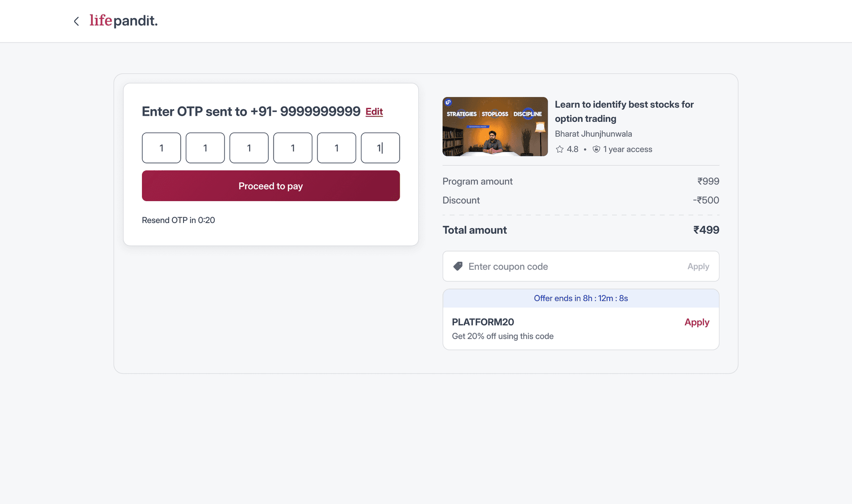Click the grey Apply button in the coupon field
Image resolution: width=852 pixels, height=504 pixels.
tap(698, 266)
